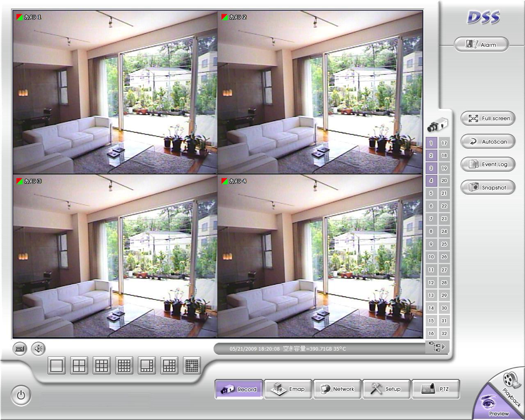The width and height of the screenshot is (525, 420).
Task: Toggle camera channel 1
Action: 431,143
